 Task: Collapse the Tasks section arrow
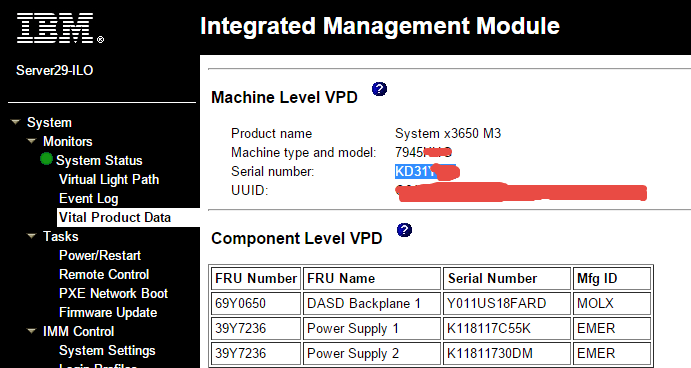32,236
